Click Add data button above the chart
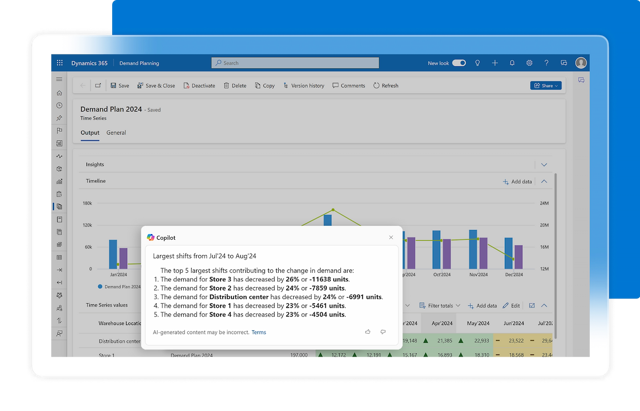This screenshot has width=640, height=411. [517, 181]
